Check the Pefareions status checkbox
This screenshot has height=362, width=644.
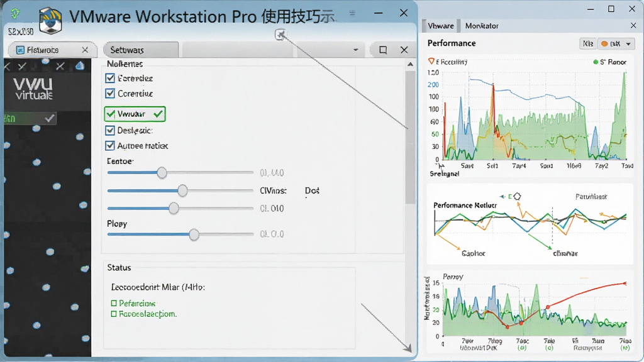[x=114, y=304]
